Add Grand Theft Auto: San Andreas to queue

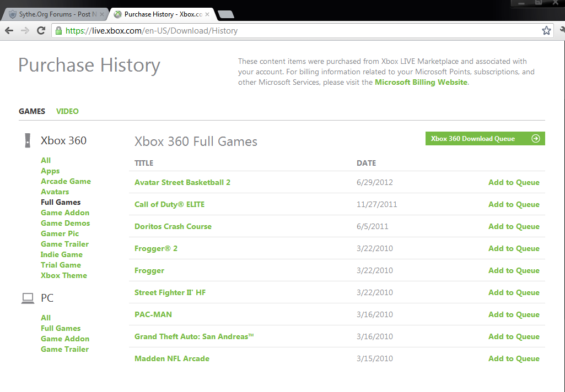coord(514,336)
